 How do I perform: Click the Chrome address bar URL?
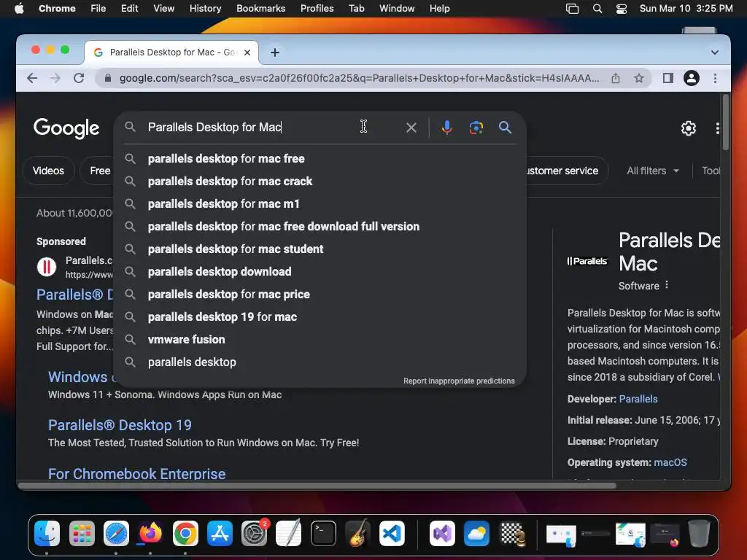click(x=359, y=78)
